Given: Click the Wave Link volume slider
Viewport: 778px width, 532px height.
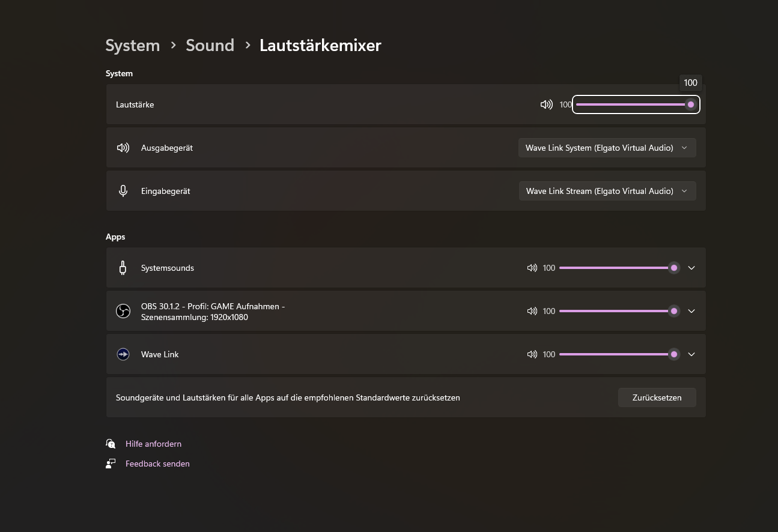Looking at the screenshot, I should (x=616, y=354).
